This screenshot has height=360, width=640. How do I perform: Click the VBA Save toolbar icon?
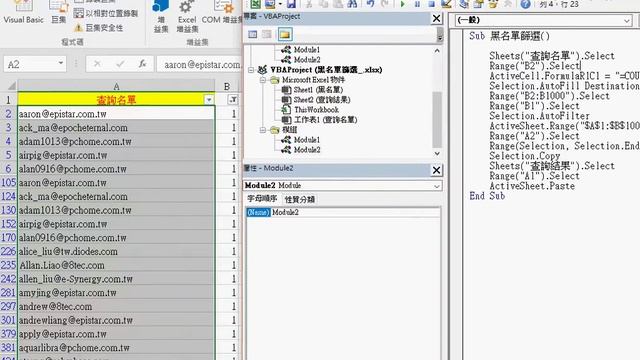[x=291, y=4]
